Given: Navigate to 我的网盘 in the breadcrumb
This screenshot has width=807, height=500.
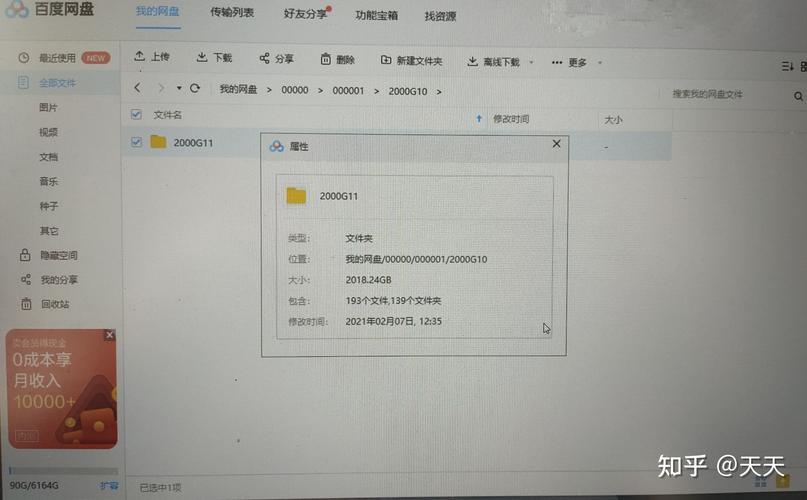Looking at the screenshot, I should [238, 89].
